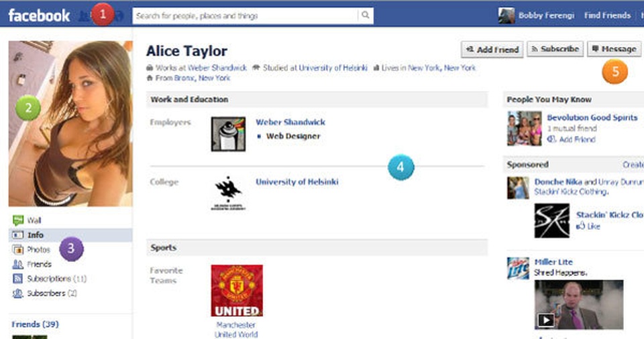Open Manchester United World link

[236, 330]
